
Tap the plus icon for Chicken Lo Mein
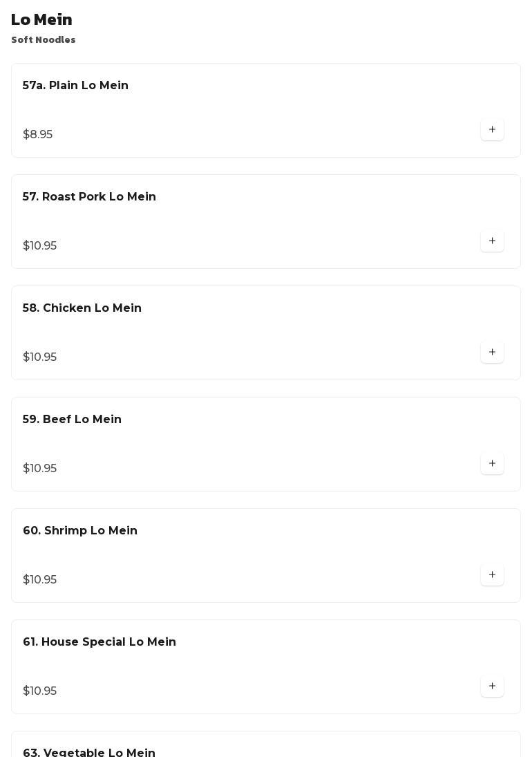(x=492, y=352)
